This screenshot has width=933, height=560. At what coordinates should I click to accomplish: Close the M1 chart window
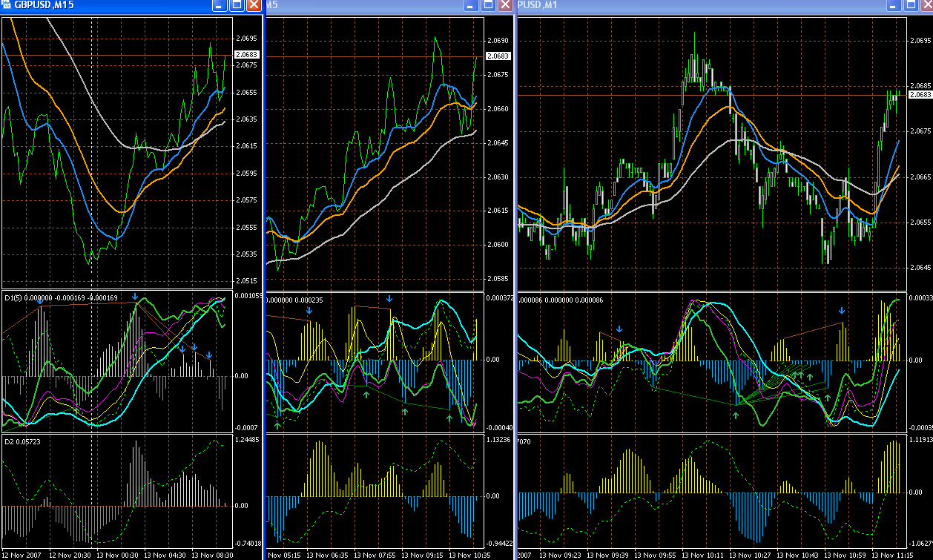pyautogui.click(x=926, y=4)
